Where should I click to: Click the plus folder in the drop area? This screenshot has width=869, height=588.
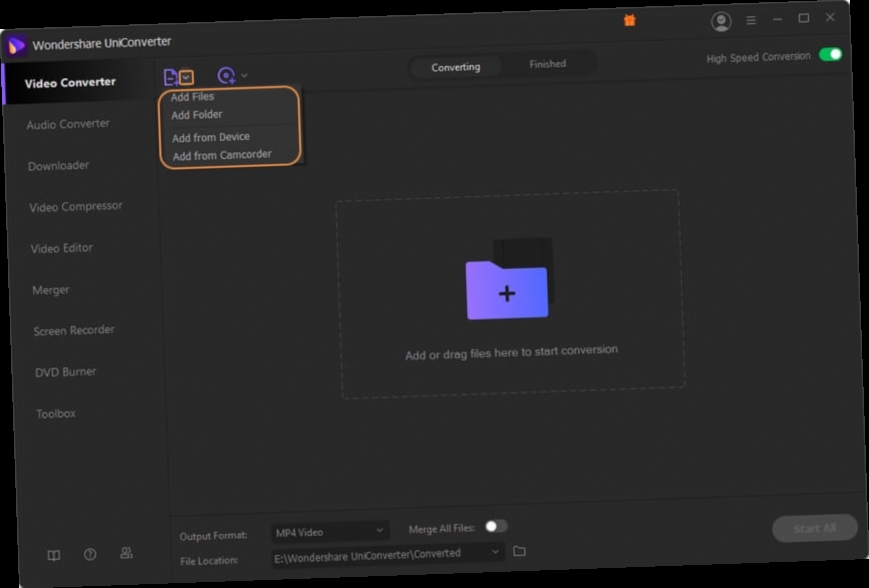click(508, 292)
